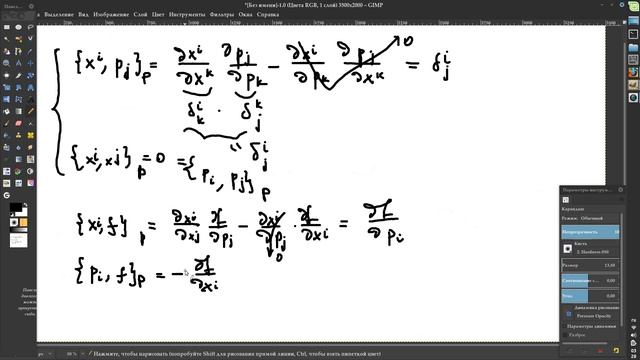
Task: Select the Heal tool
Action: pyautogui.click(x=30, y=135)
